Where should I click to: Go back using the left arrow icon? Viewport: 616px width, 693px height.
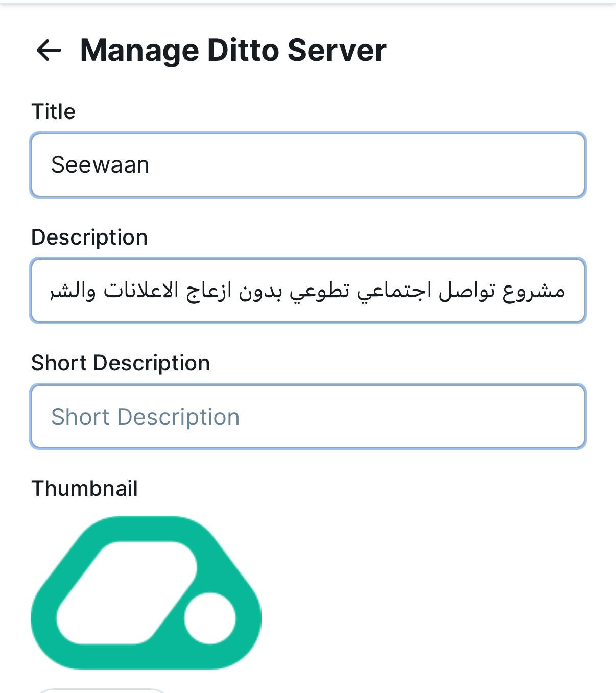click(x=49, y=50)
